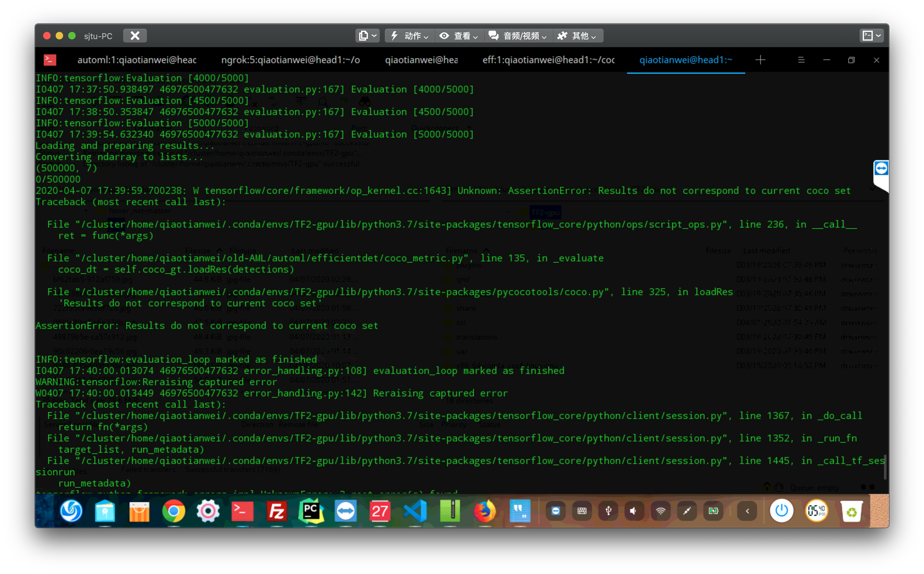Switch to the automl:1 terminal tab

137,60
